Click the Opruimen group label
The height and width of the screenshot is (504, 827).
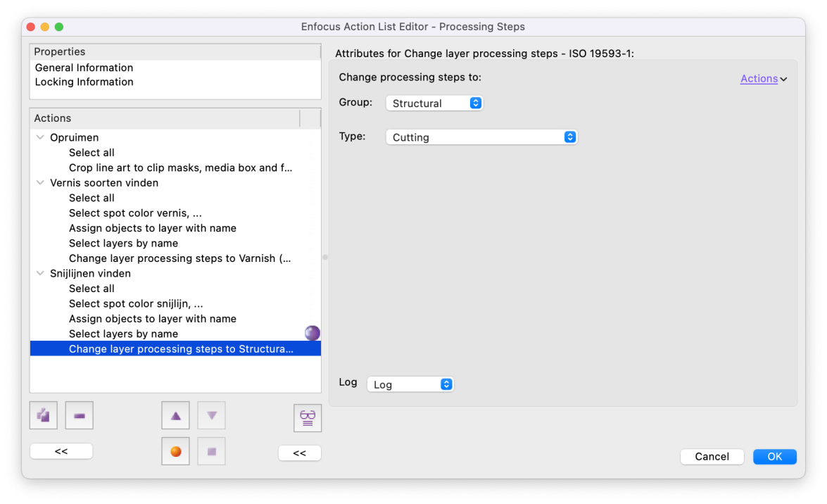pos(75,137)
